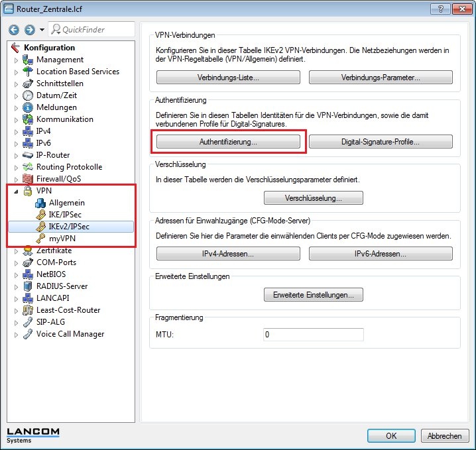Expand the RADIUS-Server tree node
Image resolution: width=476 pixels, height=450 pixels.
coord(17,286)
